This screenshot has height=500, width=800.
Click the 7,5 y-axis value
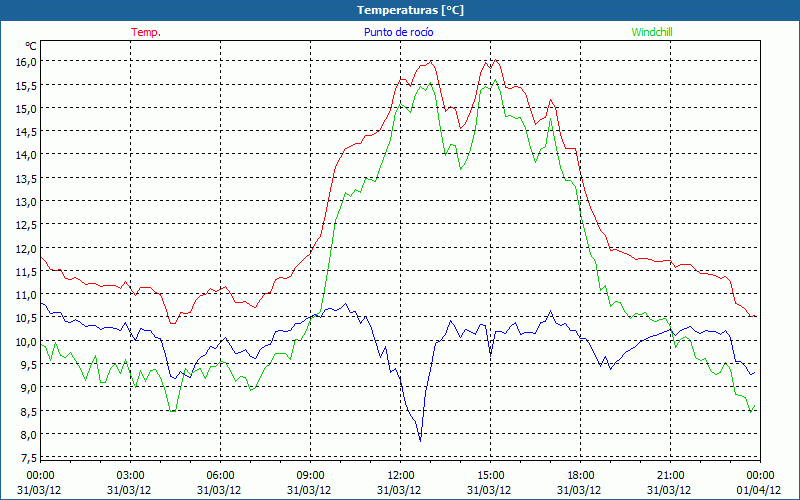[29, 457]
